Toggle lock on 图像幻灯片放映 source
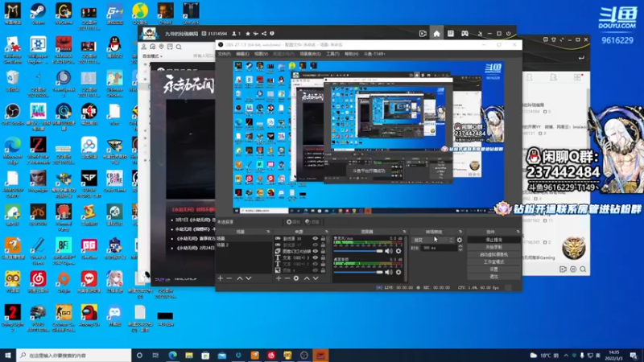 coord(323,251)
